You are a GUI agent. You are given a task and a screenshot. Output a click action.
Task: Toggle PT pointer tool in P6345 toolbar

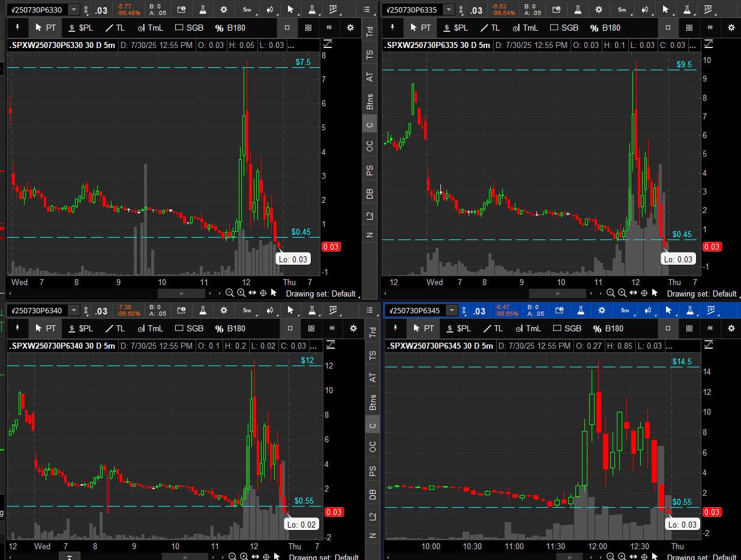[422, 328]
